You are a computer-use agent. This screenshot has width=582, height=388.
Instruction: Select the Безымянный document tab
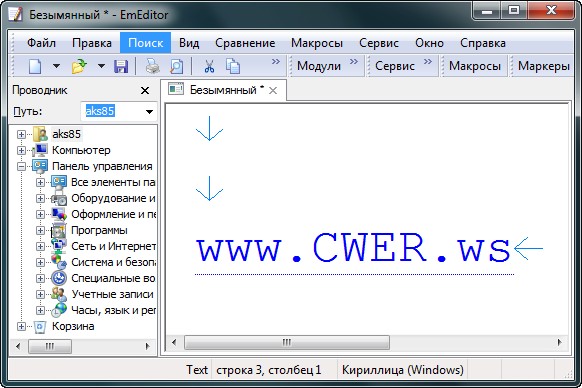point(223,90)
